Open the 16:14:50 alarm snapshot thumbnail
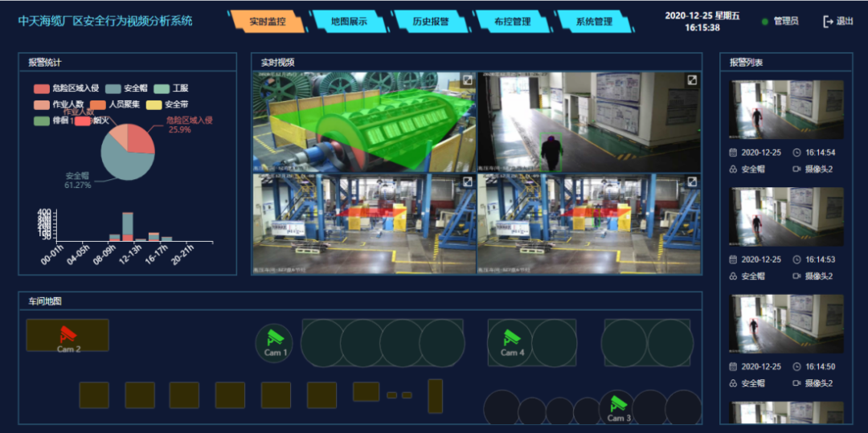Image resolution: width=868 pixels, height=433 pixels. [x=786, y=324]
